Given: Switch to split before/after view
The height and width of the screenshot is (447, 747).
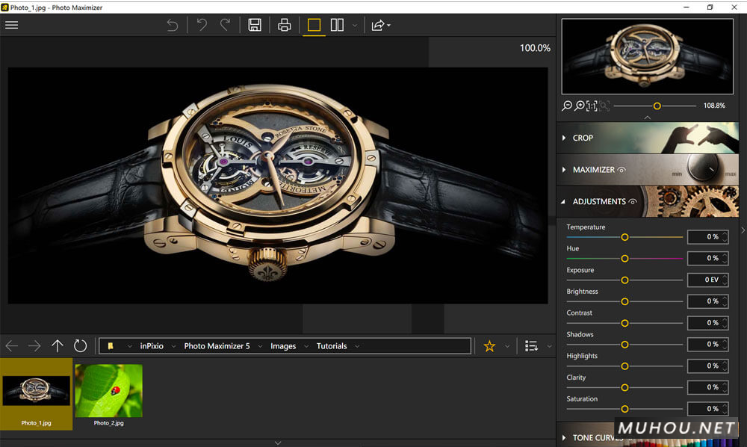Looking at the screenshot, I should tap(338, 25).
